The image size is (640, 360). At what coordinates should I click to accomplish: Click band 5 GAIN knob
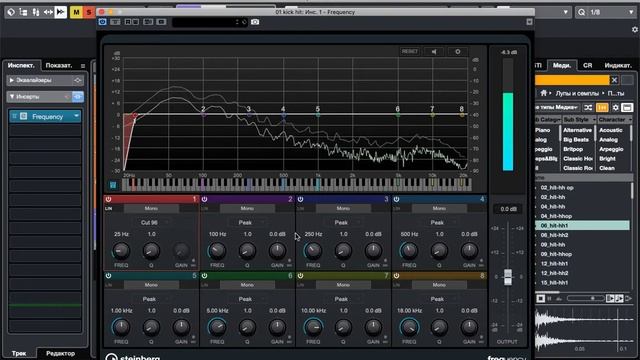(181, 327)
